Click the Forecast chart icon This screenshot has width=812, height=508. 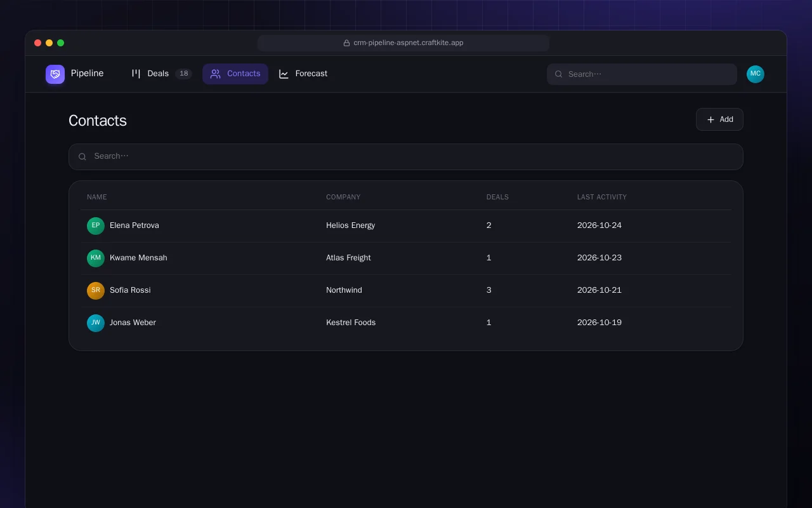[284, 74]
